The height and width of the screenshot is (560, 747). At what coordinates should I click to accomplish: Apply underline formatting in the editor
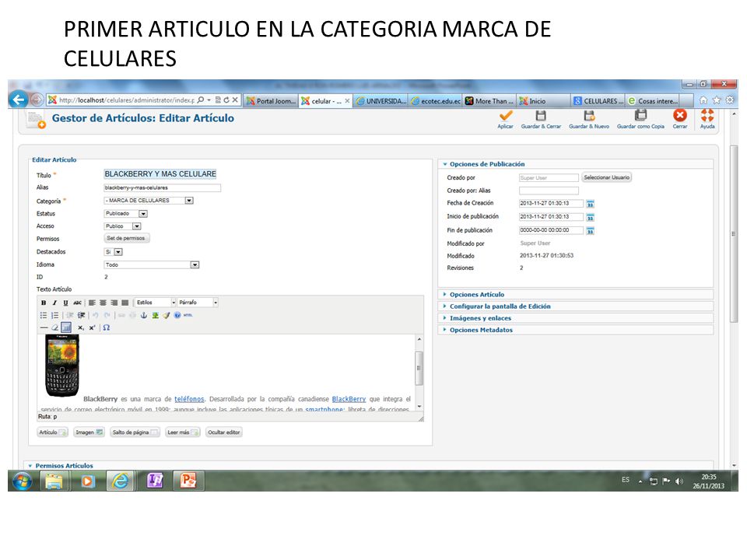65,303
